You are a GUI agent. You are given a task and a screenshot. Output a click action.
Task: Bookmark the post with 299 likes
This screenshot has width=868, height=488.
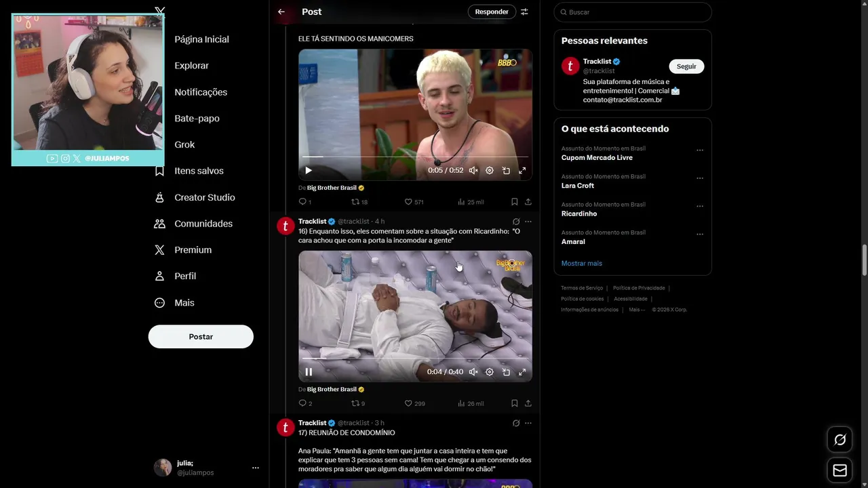[515, 403]
